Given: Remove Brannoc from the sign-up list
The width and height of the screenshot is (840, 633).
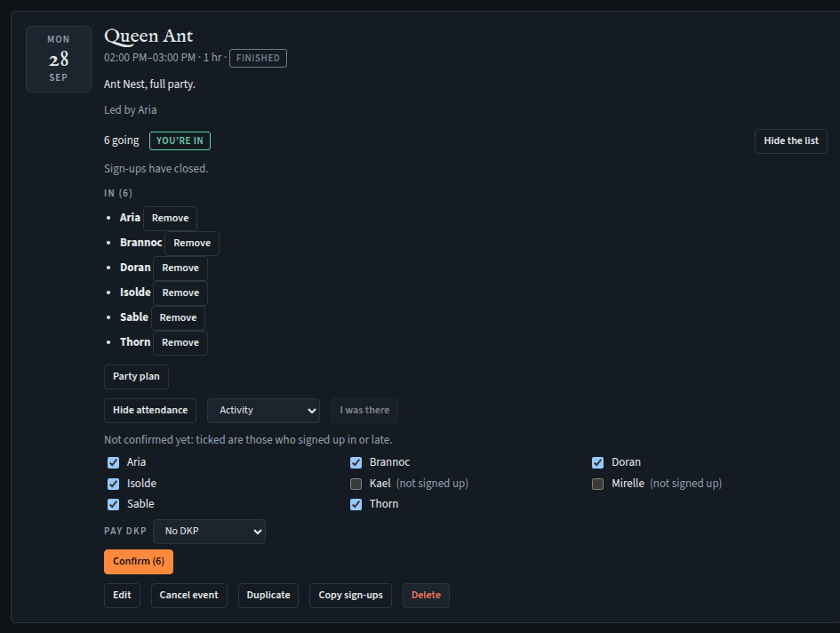Looking at the screenshot, I should [192, 244].
